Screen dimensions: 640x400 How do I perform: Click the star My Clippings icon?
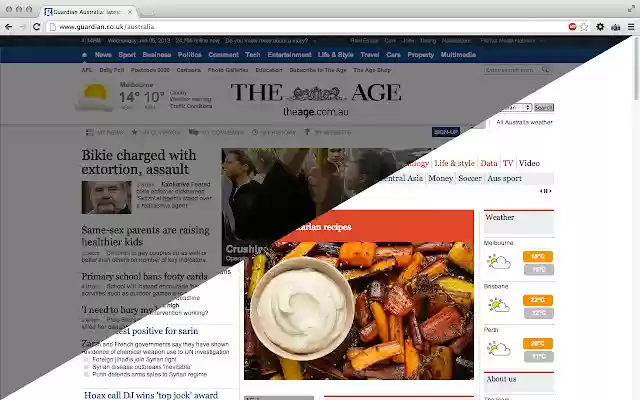click(134, 132)
